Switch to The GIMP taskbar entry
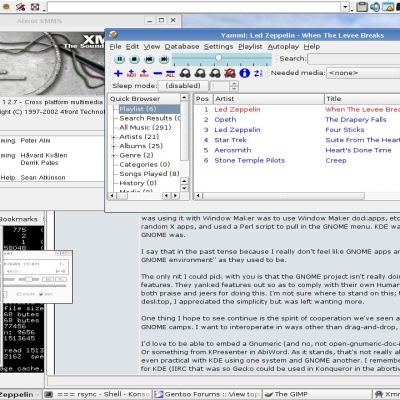Image resolution: width=400 pixels, height=400 pixels. pyautogui.click(x=317, y=394)
